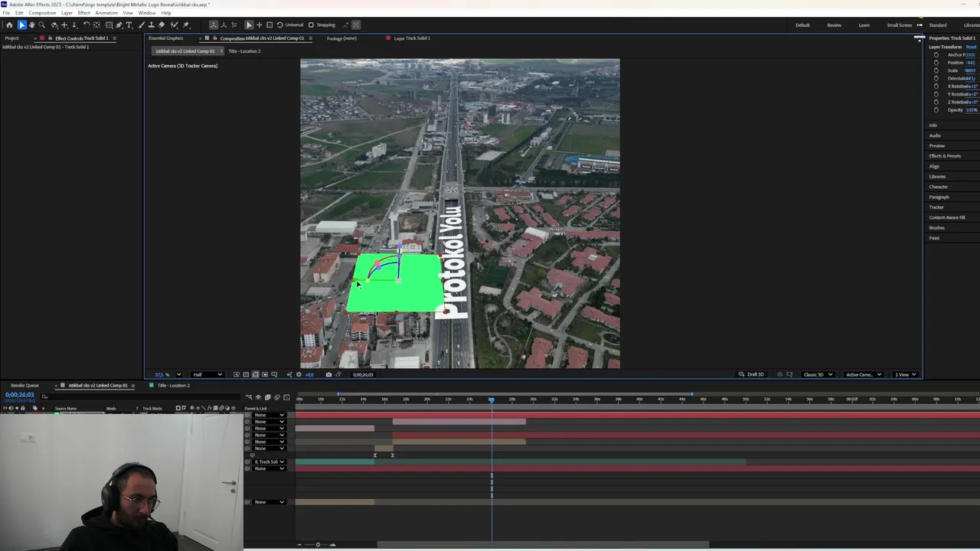980x551 pixels.
Task: Click the timeline zoom slider handle
Action: (x=318, y=545)
